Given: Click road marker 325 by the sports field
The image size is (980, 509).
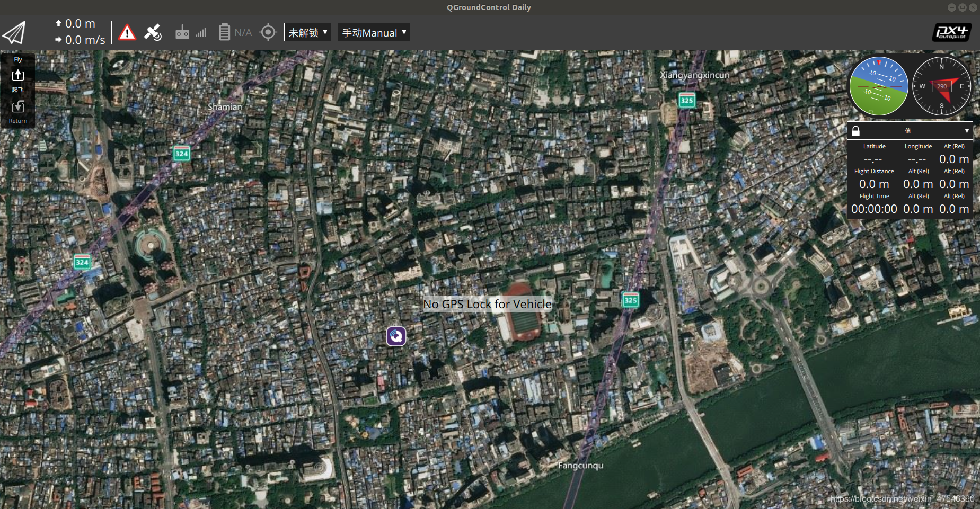Looking at the screenshot, I should 630,300.
